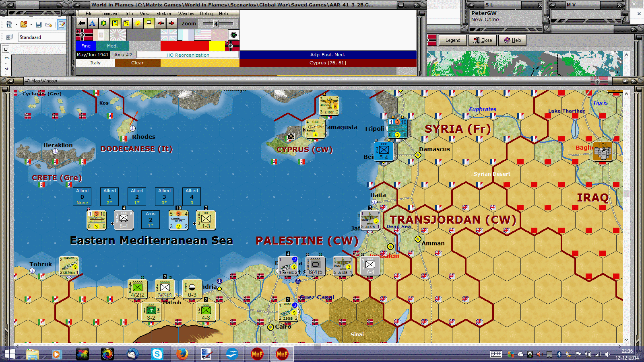Click the green circle button beside the flags
Screen dimensions: 644x362
point(233,35)
